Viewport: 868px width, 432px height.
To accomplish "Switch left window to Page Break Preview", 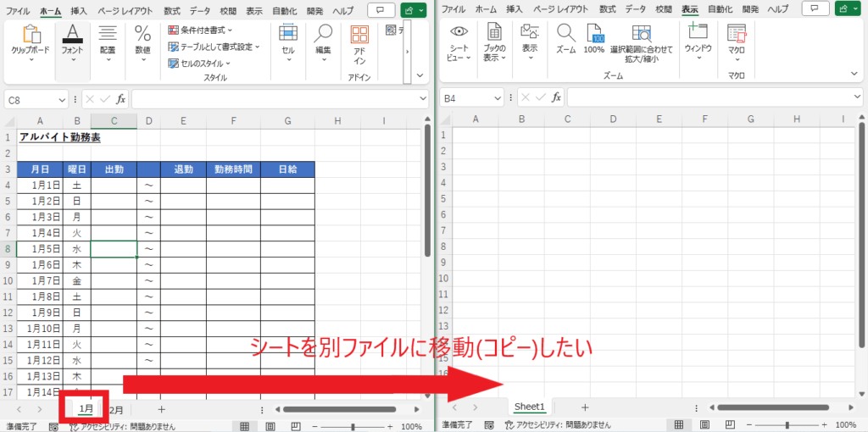I will click(296, 426).
